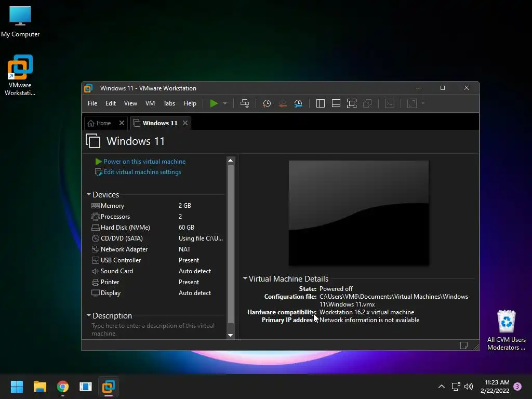Select the Display device
Screen dimensions: 532x399
(x=157, y=293)
